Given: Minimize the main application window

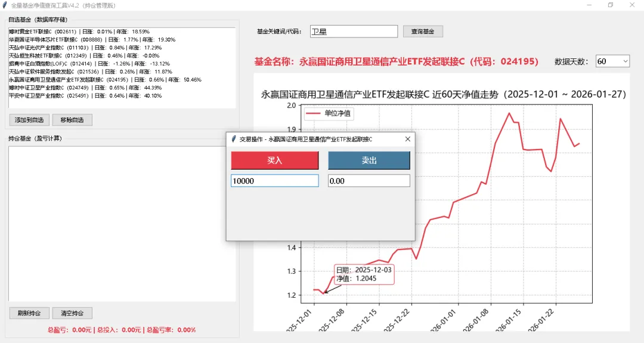Looking at the screenshot, I should click(x=589, y=5).
